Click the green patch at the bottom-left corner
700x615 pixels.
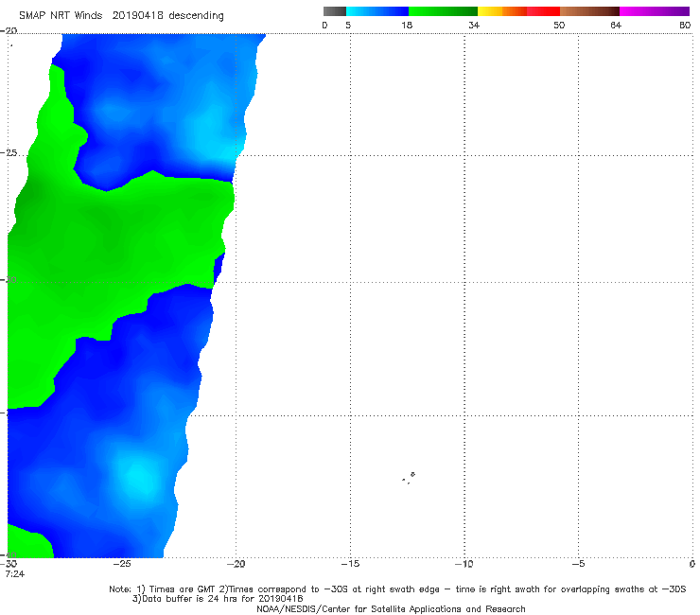29,543
